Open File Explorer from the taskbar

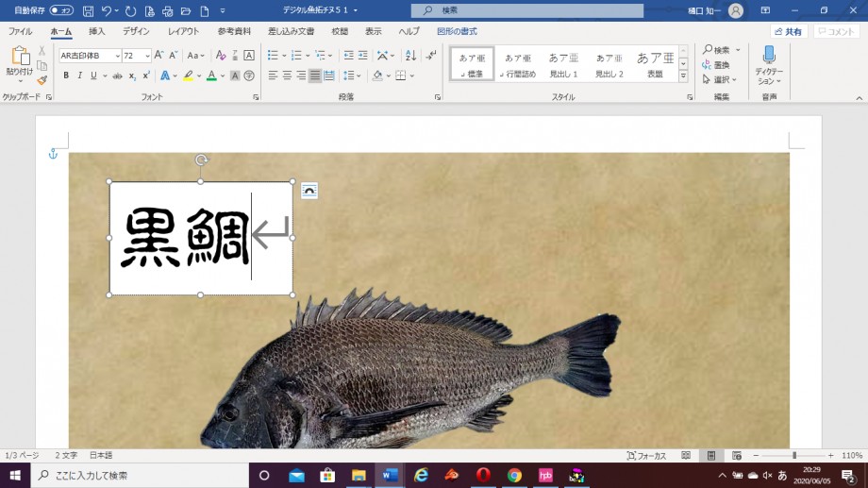click(359, 476)
